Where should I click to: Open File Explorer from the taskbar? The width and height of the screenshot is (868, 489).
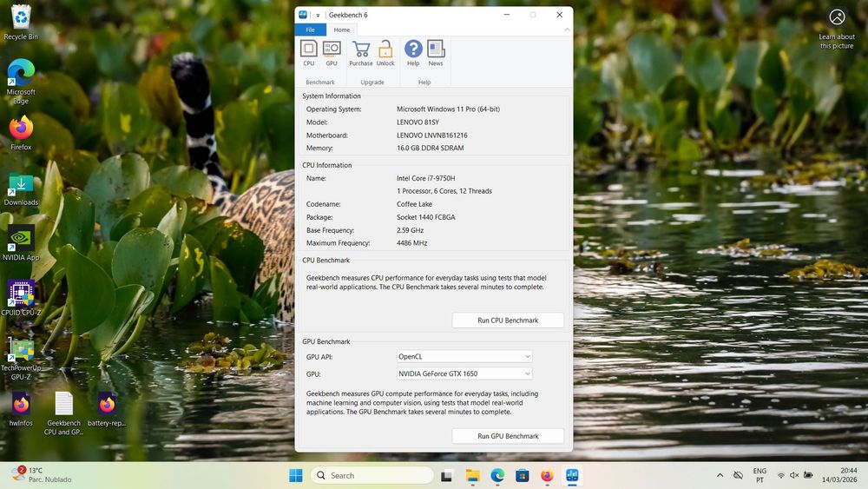coord(472,475)
